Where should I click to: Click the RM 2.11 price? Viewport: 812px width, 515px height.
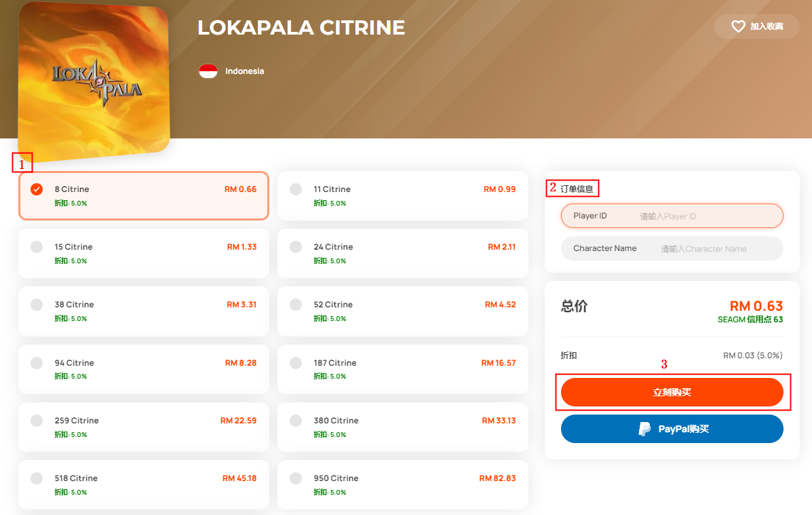point(501,246)
